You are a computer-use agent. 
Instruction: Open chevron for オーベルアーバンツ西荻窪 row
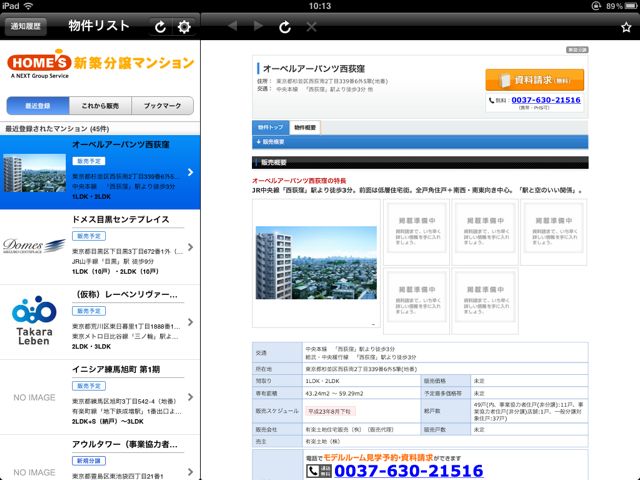[191, 172]
